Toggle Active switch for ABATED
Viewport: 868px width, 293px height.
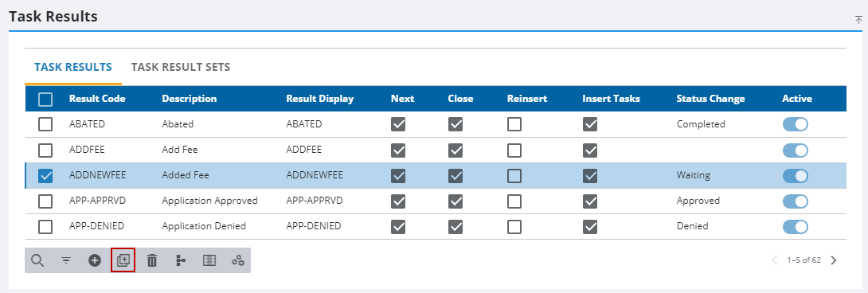[x=795, y=124]
